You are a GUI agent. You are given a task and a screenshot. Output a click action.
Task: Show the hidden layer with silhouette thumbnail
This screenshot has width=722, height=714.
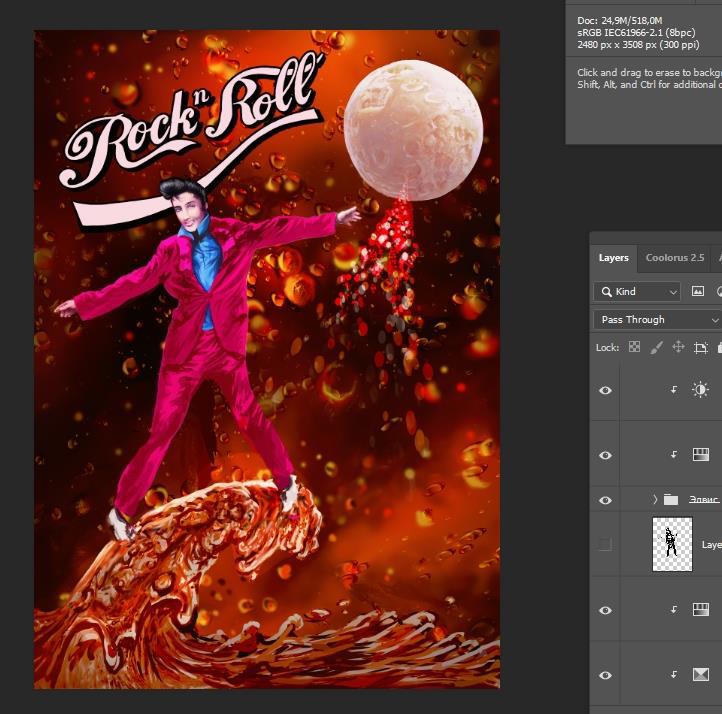pos(605,544)
